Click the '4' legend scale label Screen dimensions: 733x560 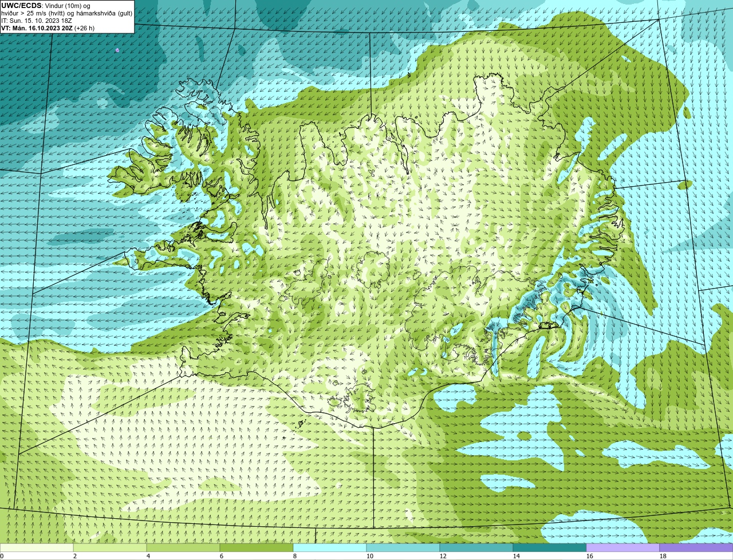148,556
